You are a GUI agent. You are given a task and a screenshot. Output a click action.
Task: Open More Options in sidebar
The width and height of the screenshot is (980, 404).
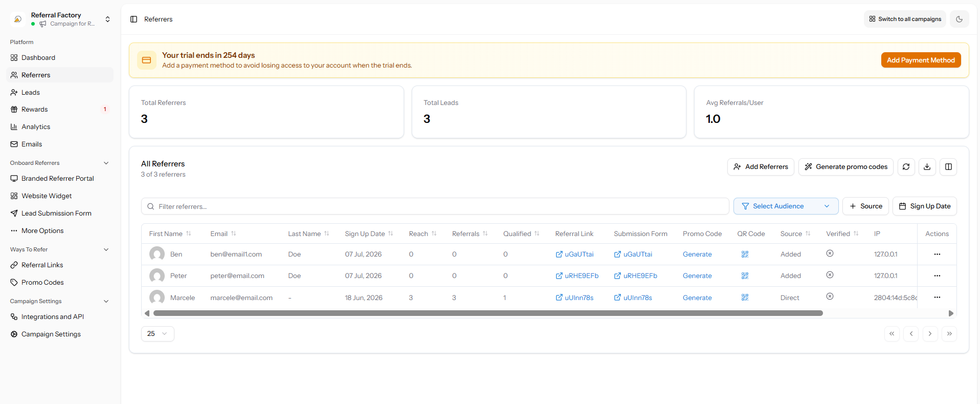60,231
